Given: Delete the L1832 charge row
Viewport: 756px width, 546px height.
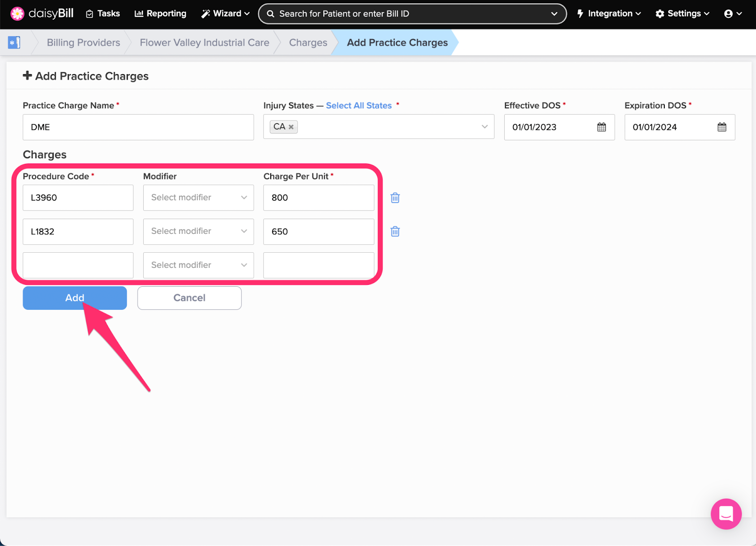Looking at the screenshot, I should point(395,231).
